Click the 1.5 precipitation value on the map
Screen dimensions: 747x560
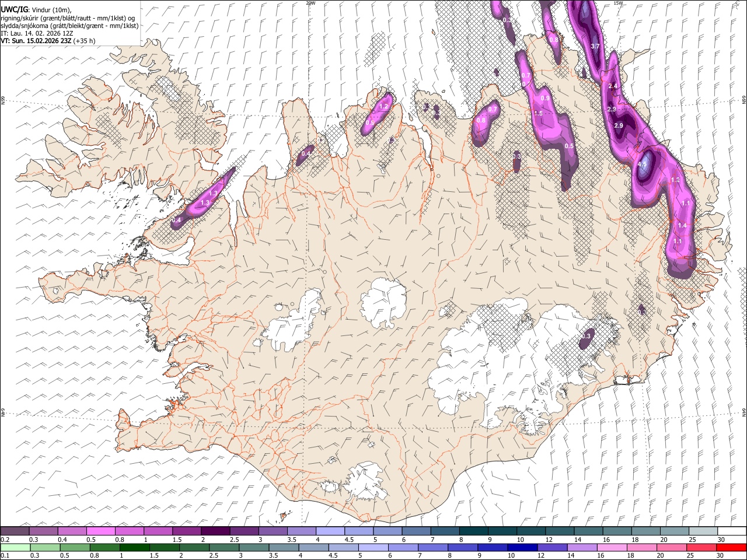click(538, 113)
